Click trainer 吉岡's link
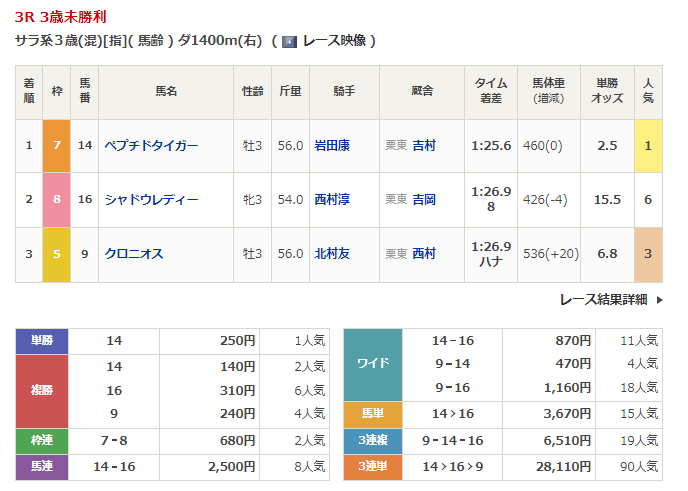 point(423,199)
